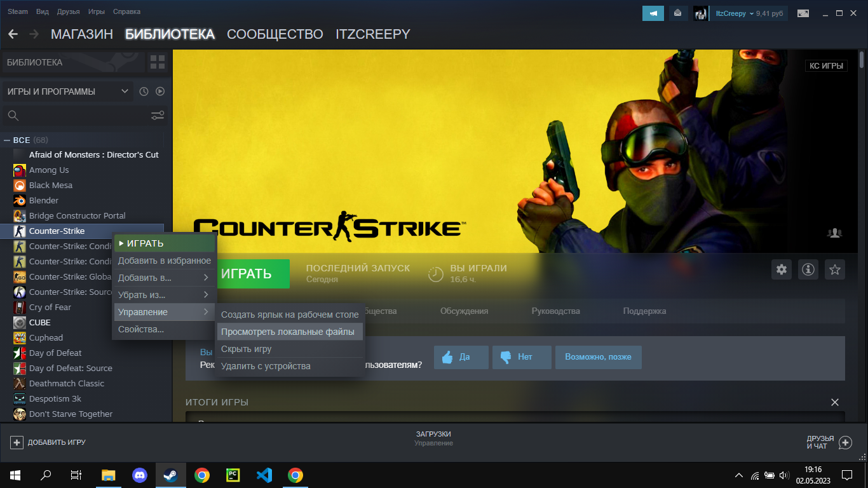Screen dimensions: 868x488
Task: Show hidden tray icons chevron
Action: [738, 475]
